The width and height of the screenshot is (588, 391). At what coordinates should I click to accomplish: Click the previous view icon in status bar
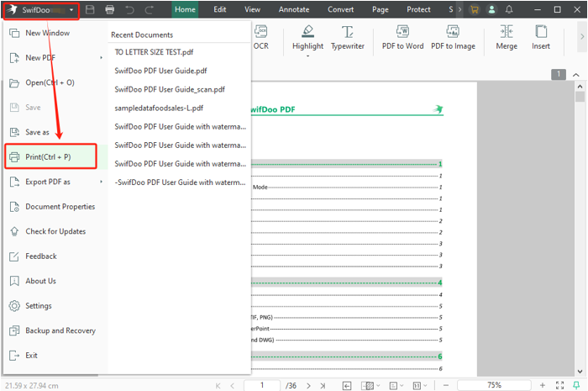coord(347,385)
